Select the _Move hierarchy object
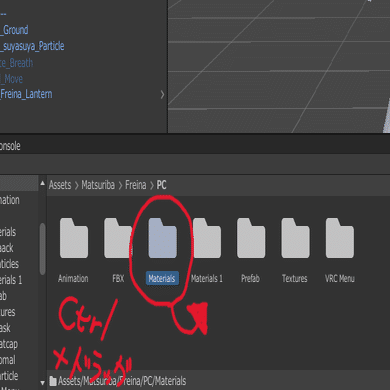The width and height of the screenshot is (390, 390). coord(11,79)
